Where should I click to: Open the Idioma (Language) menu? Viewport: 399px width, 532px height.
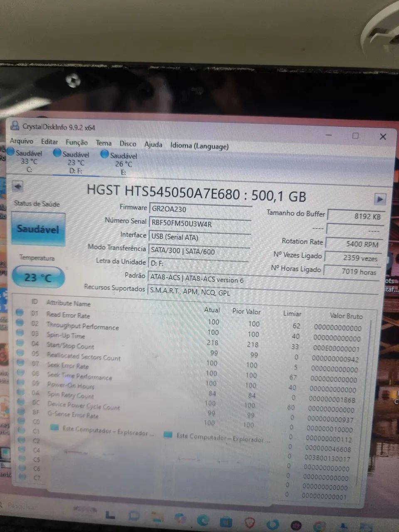coord(199,146)
